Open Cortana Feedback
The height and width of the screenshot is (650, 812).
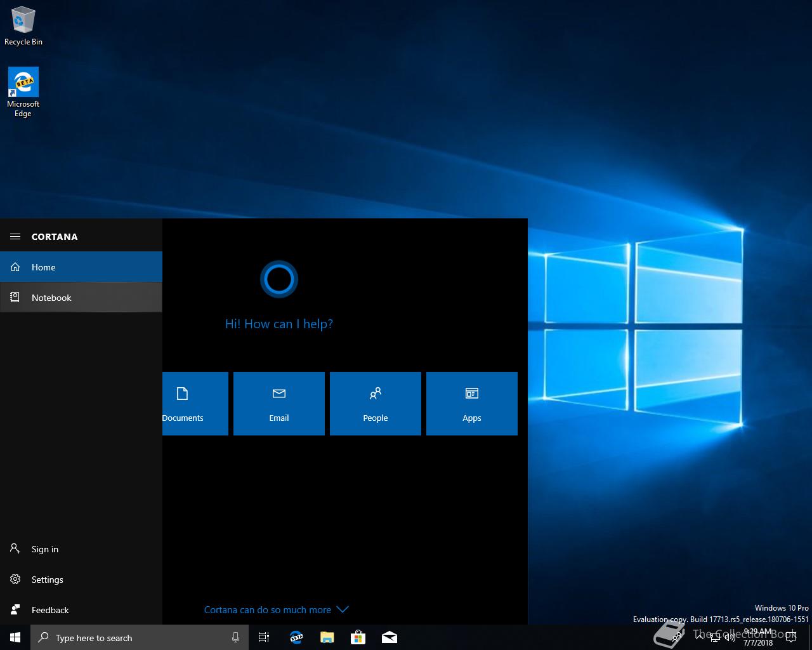81,610
